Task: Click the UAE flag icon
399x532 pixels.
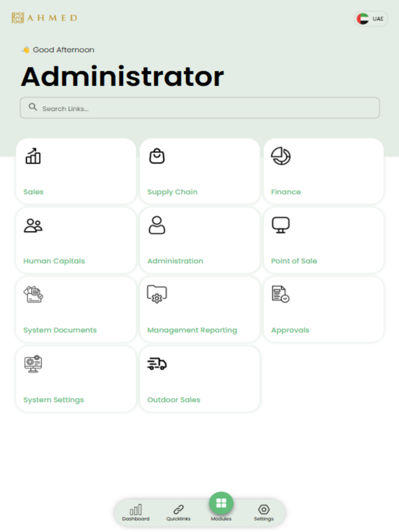Action: pos(363,19)
